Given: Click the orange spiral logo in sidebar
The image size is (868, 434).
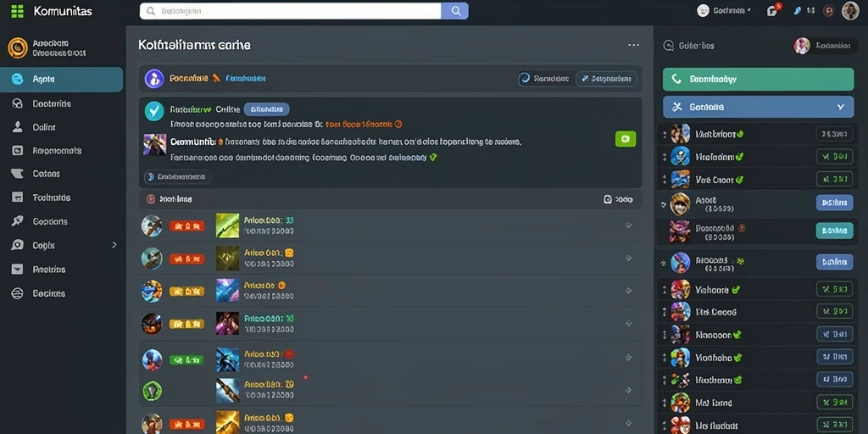Looking at the screenshot, I should tap(18, 48).
